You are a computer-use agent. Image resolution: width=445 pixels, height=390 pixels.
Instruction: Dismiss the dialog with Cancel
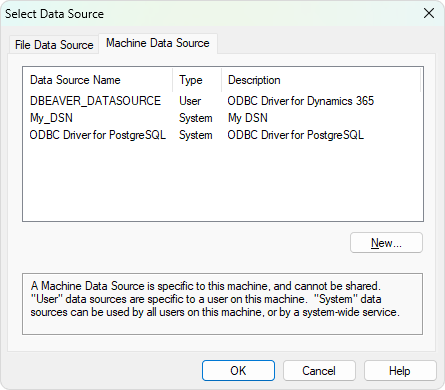[x=319, y=370]
